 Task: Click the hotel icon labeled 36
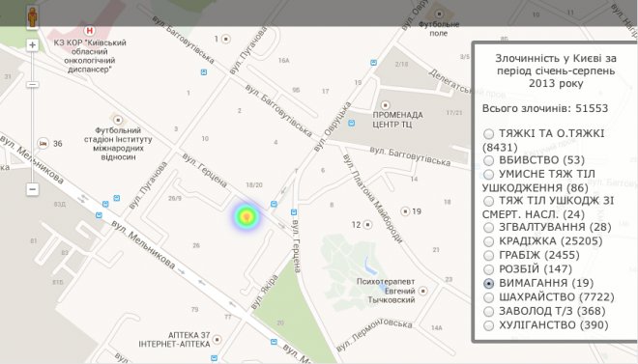click(x=43, y=144)
